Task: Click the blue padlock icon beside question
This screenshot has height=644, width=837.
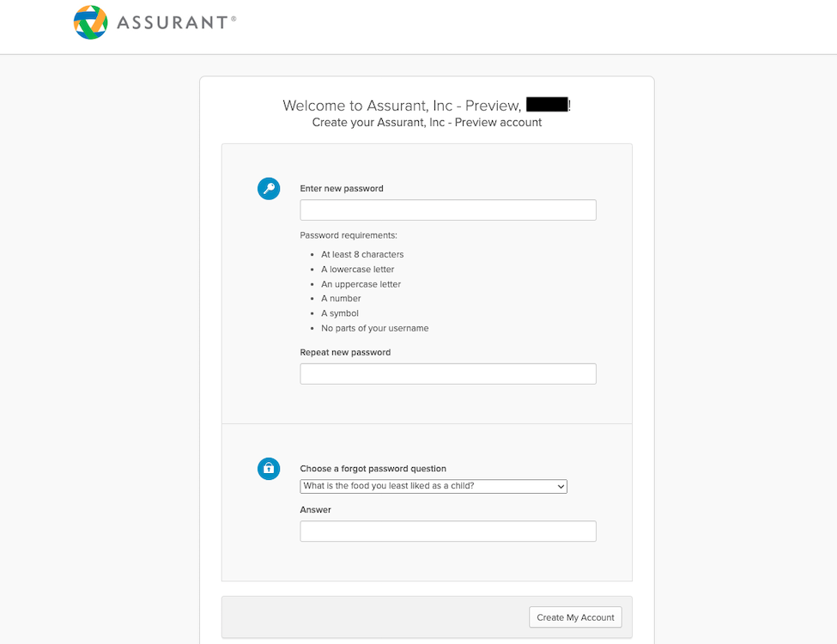Action: (269, 468)
